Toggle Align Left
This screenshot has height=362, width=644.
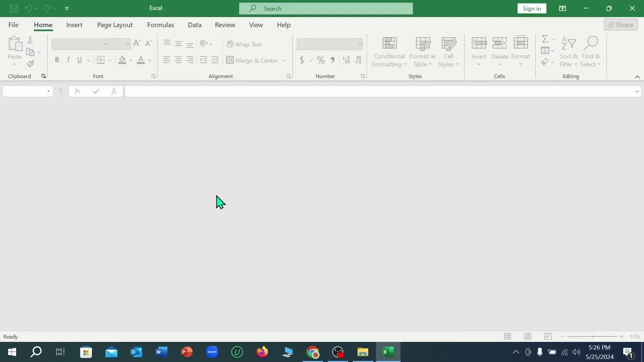[x=167, y=60]
